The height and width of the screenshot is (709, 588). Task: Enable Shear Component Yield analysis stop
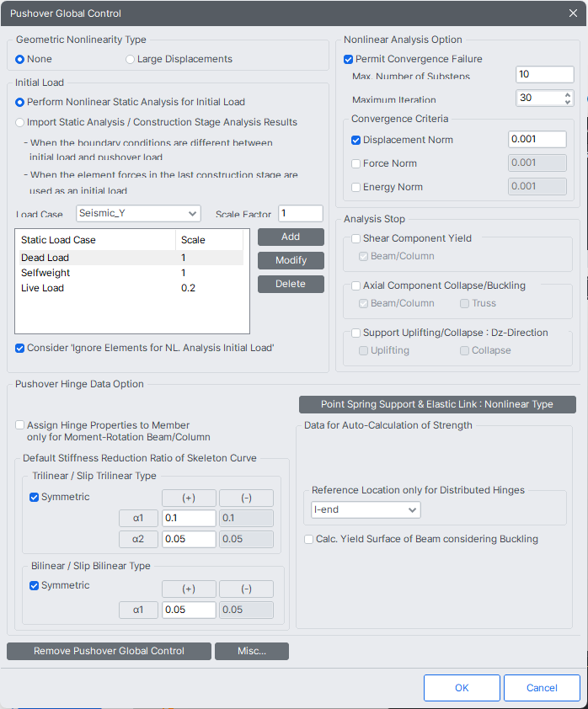coord(355,238)
